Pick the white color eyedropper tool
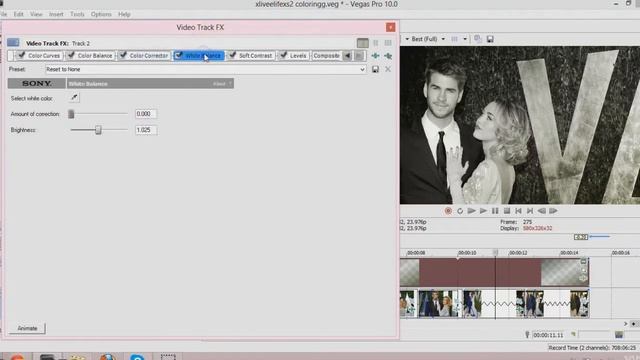Screen dimensions: 640x360 (74, 98)
